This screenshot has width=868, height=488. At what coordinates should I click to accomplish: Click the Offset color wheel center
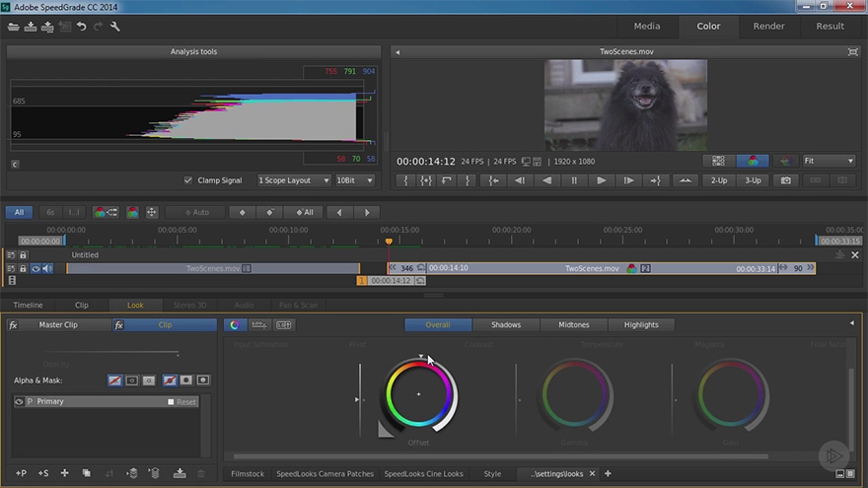pos(418,394)
